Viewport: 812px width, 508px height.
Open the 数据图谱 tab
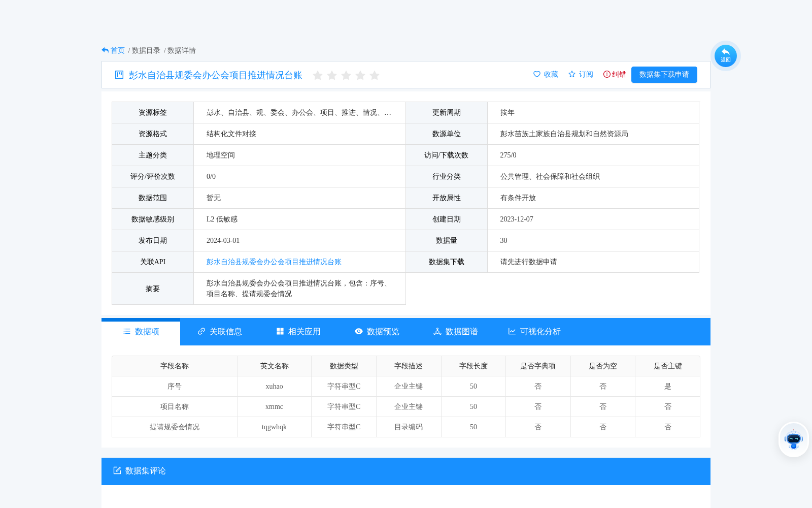click(x=456, y=332)
